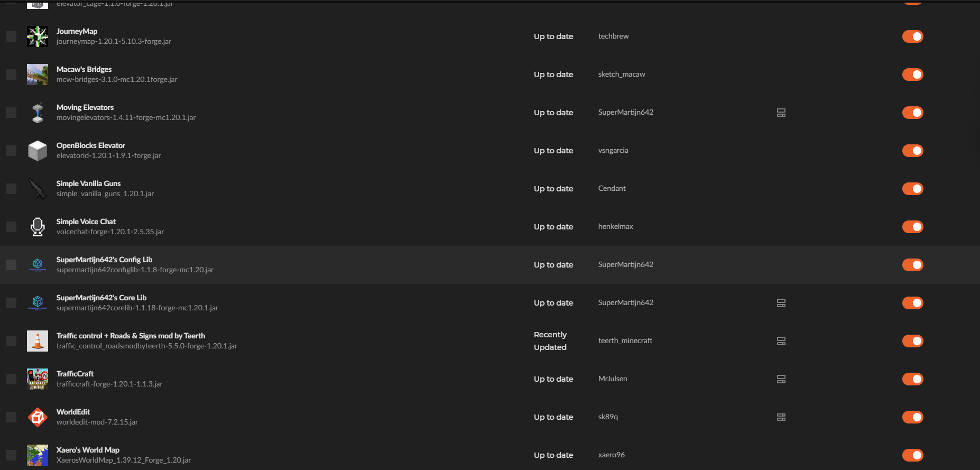Select the checkbox for TrafficCraft
Image resolution: width=980 pixels, height=470 pixels.
tap(11, 379)
